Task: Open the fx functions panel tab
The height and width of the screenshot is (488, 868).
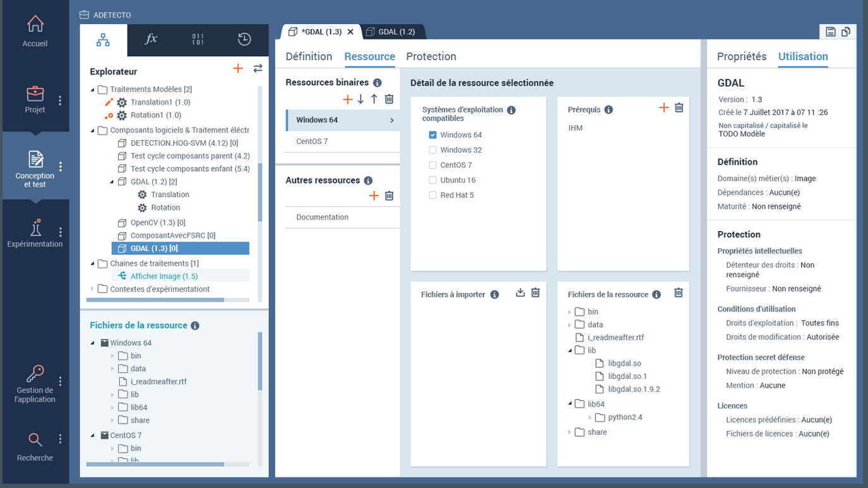Action: point(151,40)
